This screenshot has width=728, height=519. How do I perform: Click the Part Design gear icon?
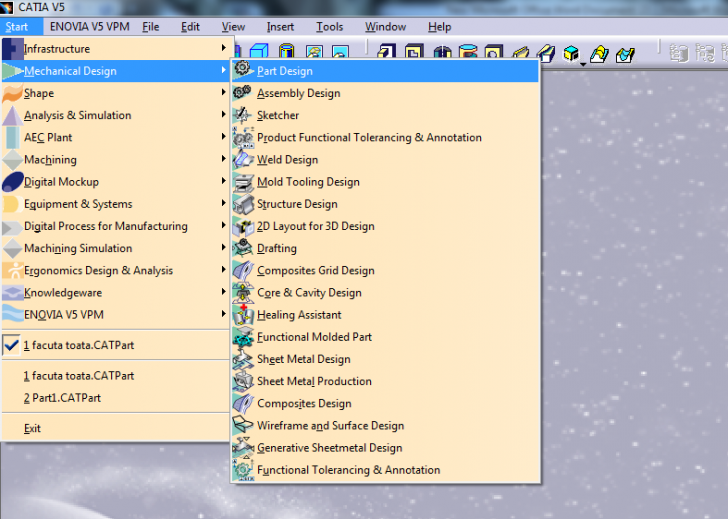[243, 70]
